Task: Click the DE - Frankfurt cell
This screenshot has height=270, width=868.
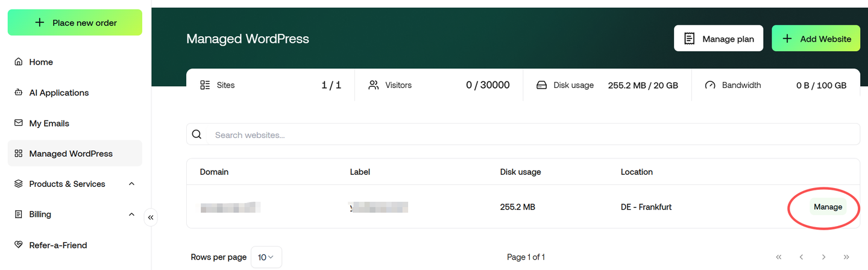Action: [x=646, y=207]
